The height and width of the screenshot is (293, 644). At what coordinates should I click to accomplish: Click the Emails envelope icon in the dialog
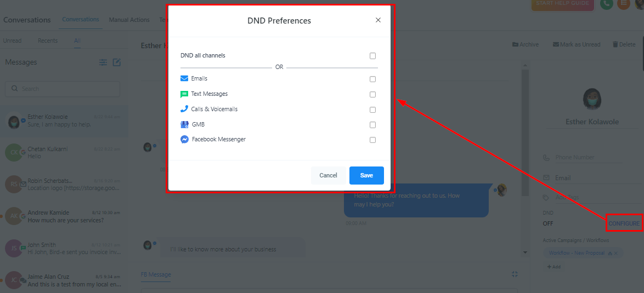[x=184, y=78]
